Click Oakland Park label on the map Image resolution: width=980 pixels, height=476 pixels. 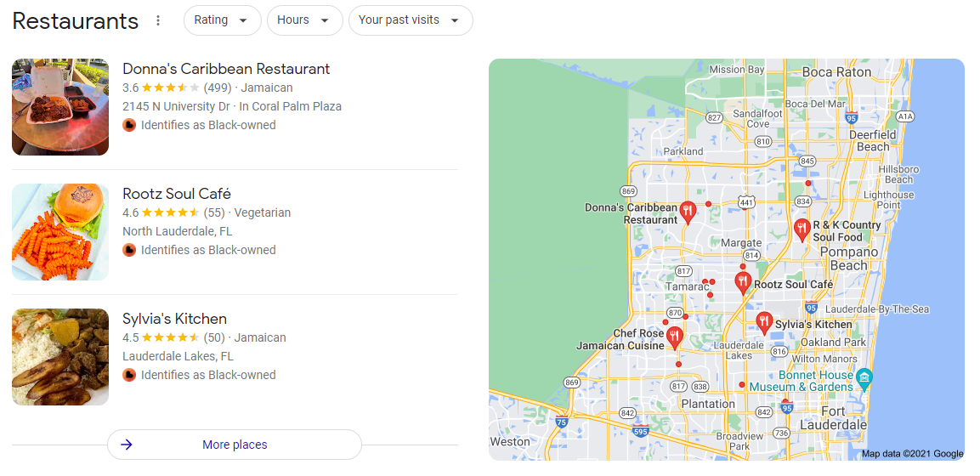pos(833,343)
